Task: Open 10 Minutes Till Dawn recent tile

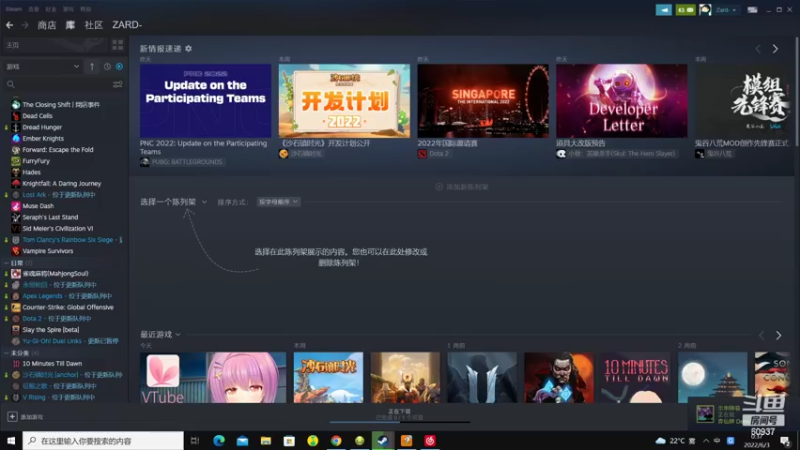Action: [636, 377]
